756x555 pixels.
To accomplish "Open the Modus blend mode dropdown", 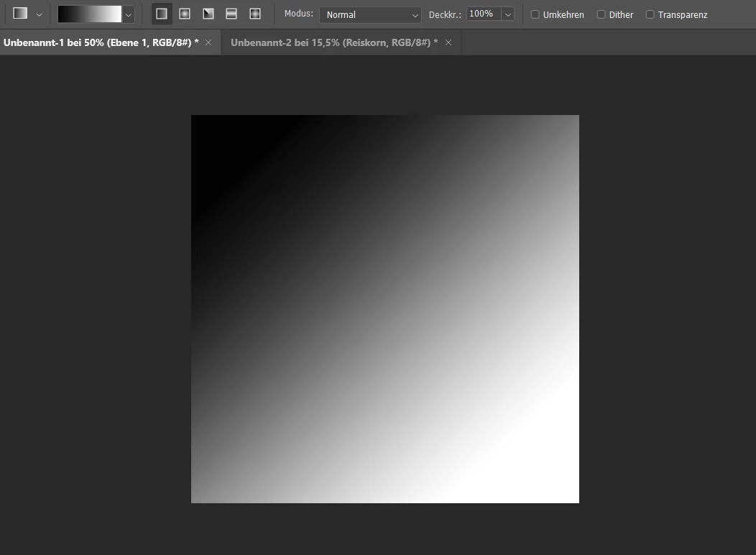I will pyautogui.click(x=370, y=15).
